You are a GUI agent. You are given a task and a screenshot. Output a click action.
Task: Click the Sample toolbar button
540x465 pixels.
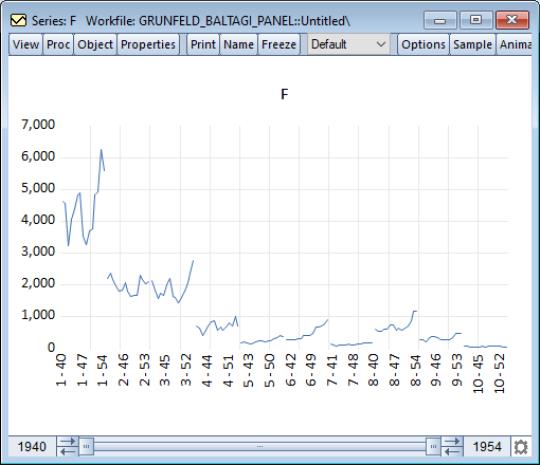[x=472, y=44]
